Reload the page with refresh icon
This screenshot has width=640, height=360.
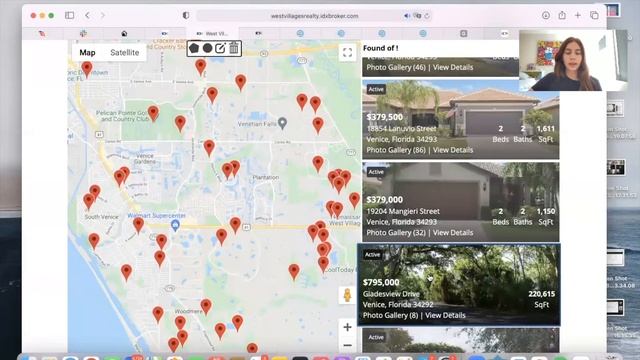pos(427,16)
